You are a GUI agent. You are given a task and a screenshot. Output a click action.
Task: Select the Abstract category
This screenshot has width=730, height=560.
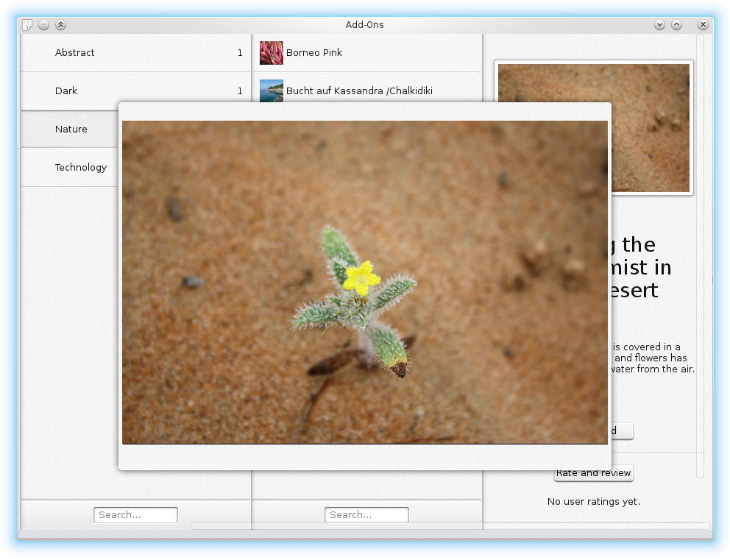[x=75, y=53]
